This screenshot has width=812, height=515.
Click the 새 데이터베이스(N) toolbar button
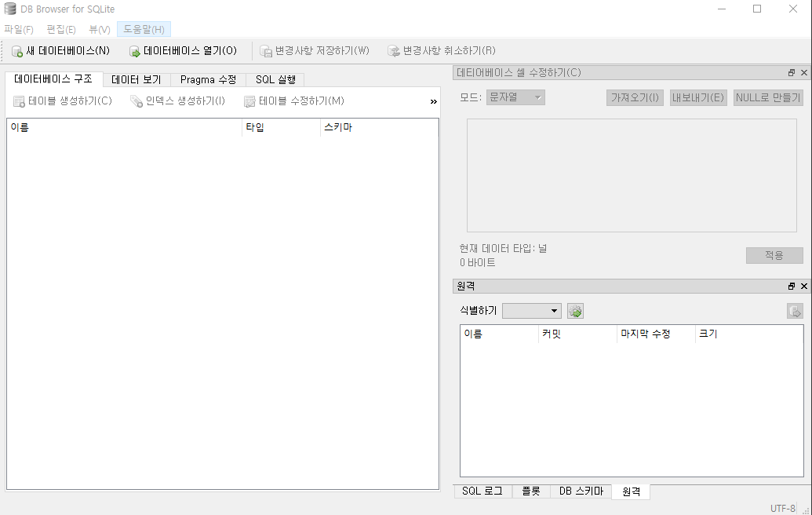coord(60,51)
